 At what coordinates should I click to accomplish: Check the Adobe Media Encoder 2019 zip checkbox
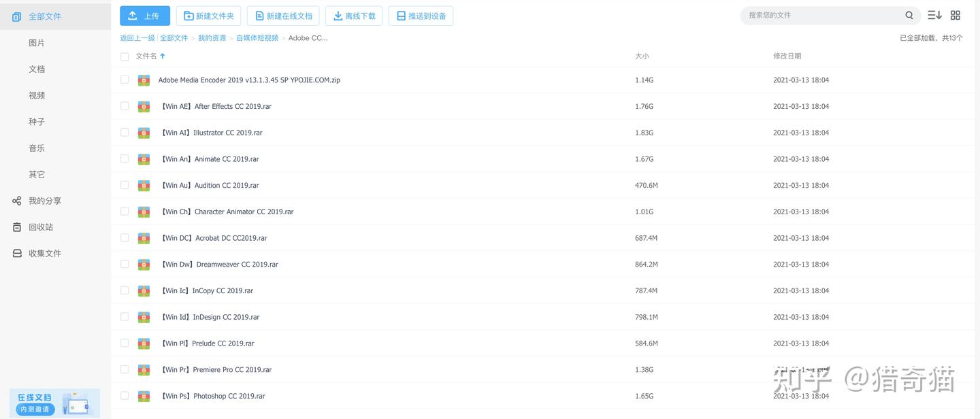click(125, 80)
